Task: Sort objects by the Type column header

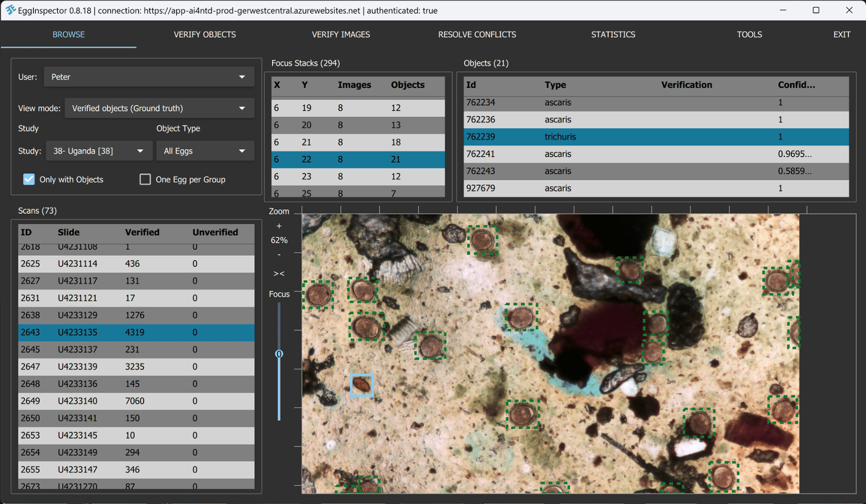Action: click(x=555, y=85)
